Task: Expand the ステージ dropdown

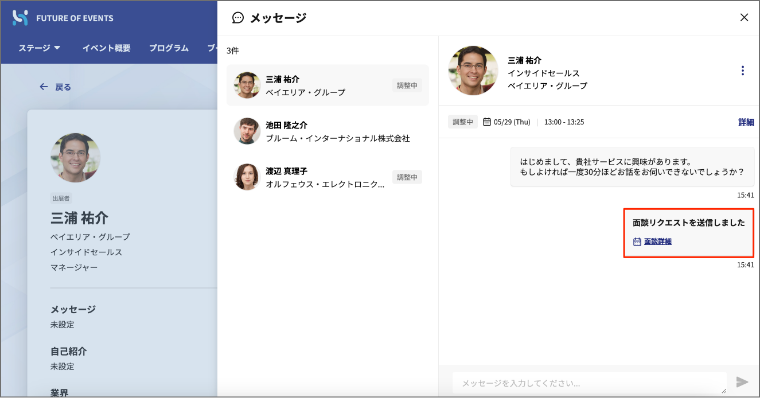Action: pos(39,48)
